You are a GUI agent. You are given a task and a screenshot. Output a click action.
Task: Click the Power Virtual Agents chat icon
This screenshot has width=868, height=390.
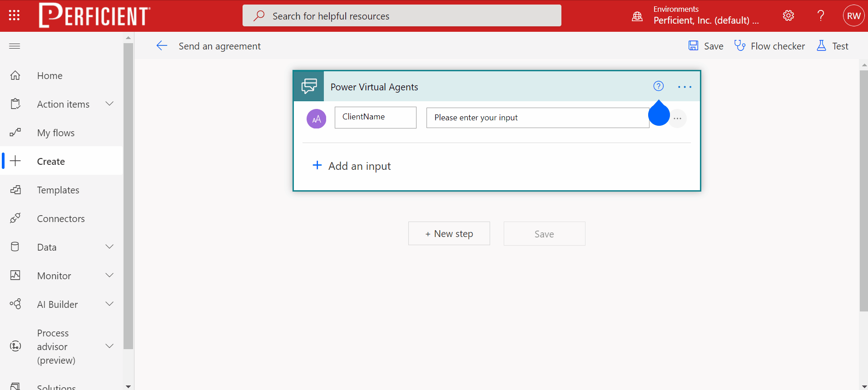[x=309, y=86]
